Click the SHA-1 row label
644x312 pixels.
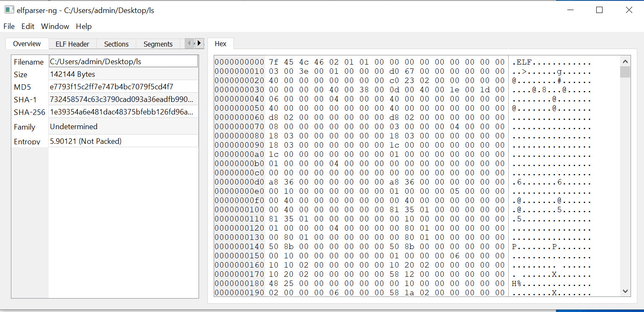pyautogui.click(x=24, y=100)
